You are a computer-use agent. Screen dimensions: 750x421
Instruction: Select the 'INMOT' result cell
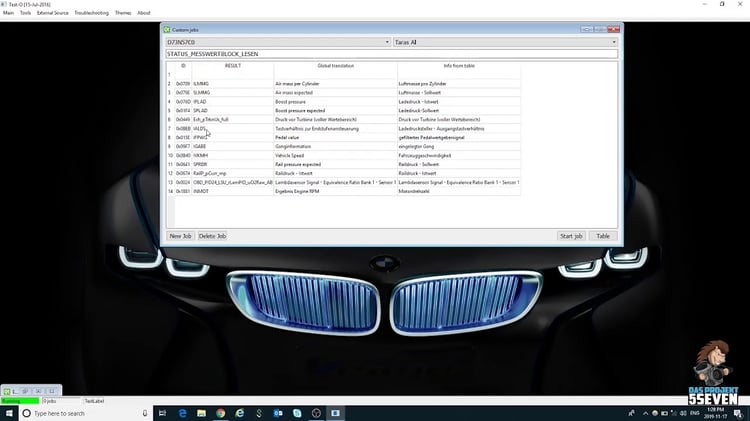point(232,191)
